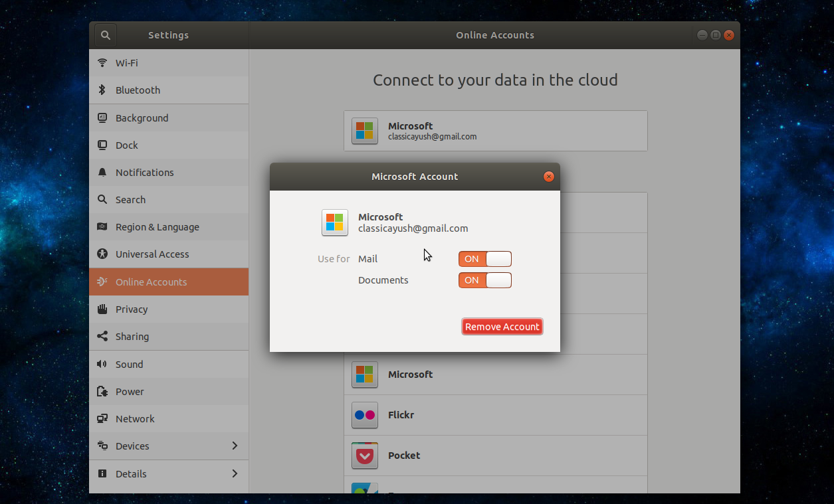Click the email classicayush@gmail.com in dialog
Screen dimensions: 834x504
[413, 228]
